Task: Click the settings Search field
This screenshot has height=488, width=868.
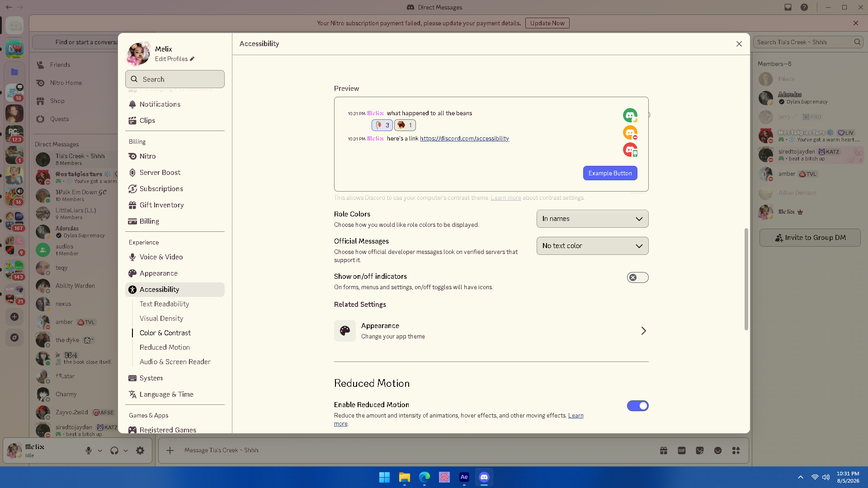Action: (x=175, y=79)
